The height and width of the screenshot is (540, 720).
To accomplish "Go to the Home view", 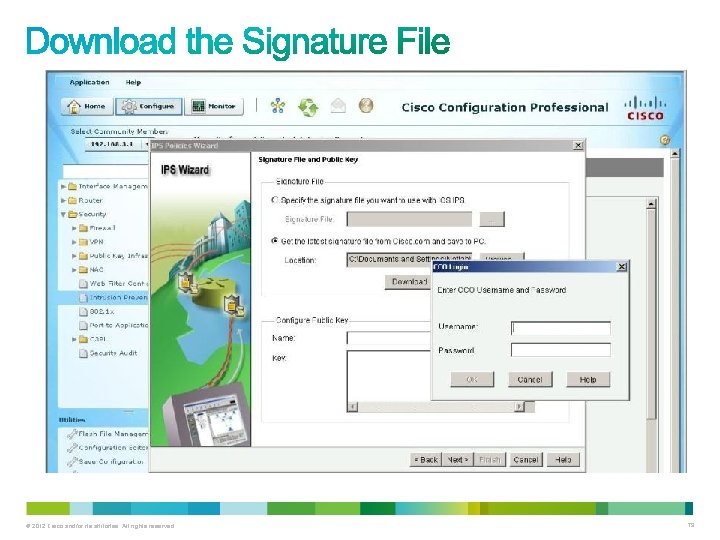I will click(87, 107).
